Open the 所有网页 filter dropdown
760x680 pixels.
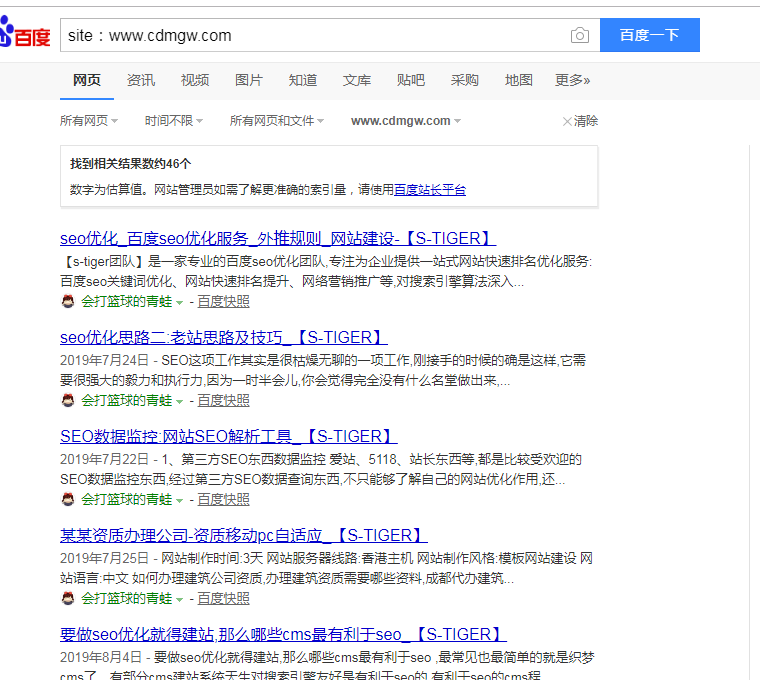(89, 121)
